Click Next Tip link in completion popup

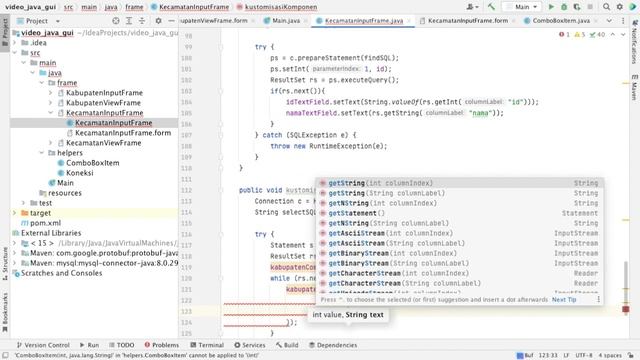pos(564,300)
